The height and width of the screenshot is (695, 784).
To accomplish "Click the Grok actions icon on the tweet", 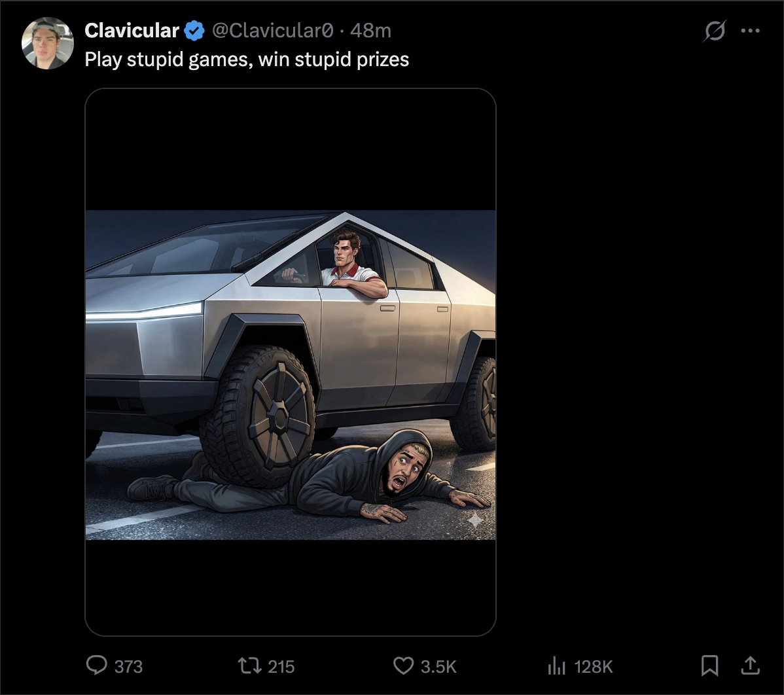I will 715,30.
